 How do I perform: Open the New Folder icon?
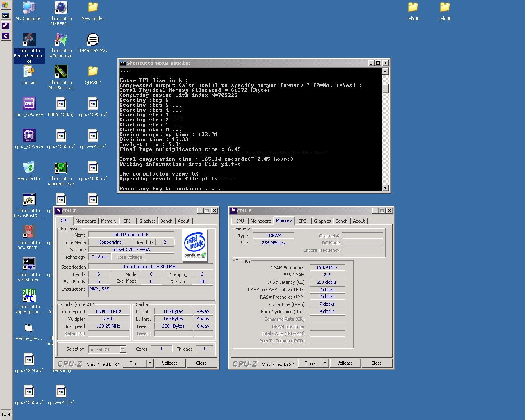click(x=93, y=11)
